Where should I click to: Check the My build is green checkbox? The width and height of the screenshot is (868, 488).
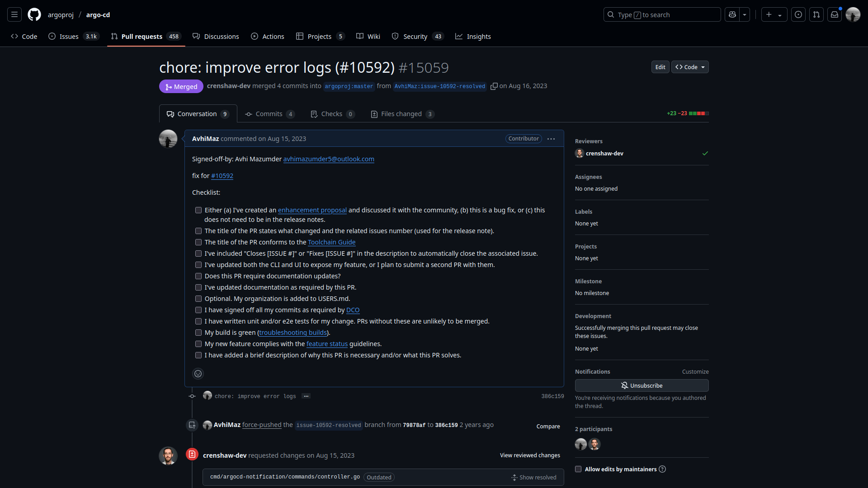click(198, 333)
